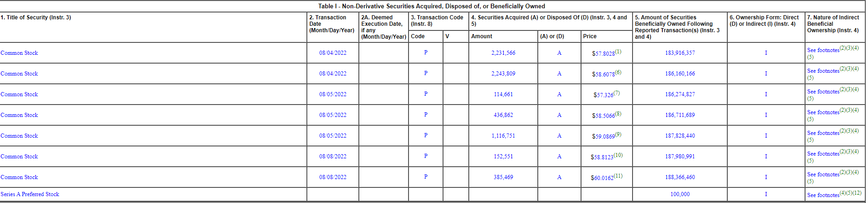This screenshot has height=203, width=868.
Task: Open footnote (8) beside $58.5066
Action: click(618, 114)
